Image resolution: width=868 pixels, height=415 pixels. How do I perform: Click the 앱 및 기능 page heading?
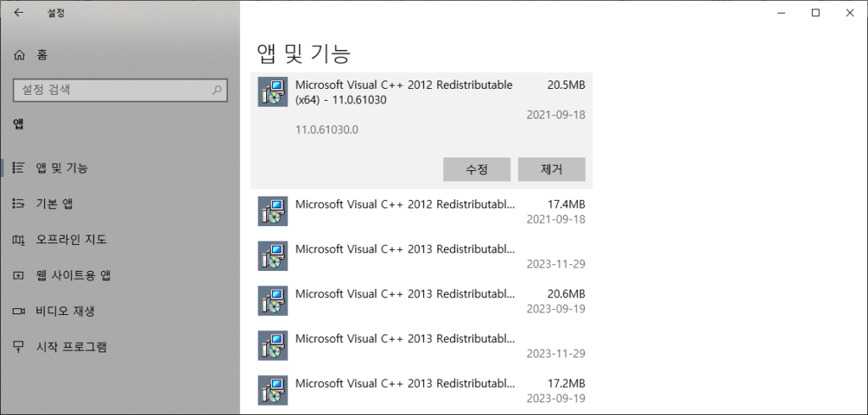click(304, 53)
